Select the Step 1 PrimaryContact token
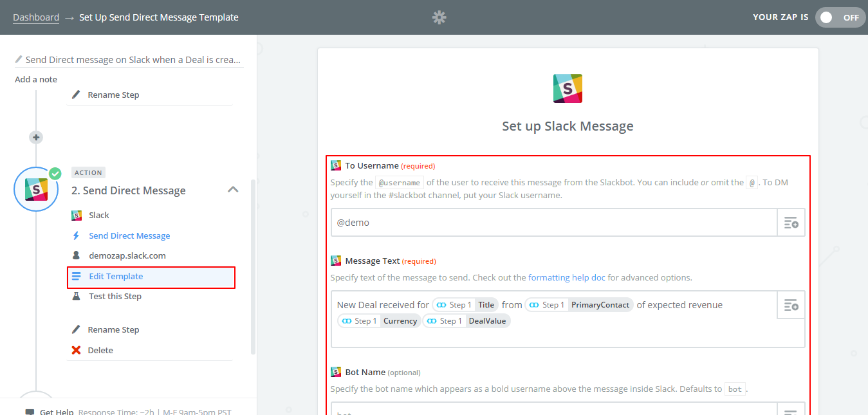This screenshot has height=415, width=868. click(579, 305)
